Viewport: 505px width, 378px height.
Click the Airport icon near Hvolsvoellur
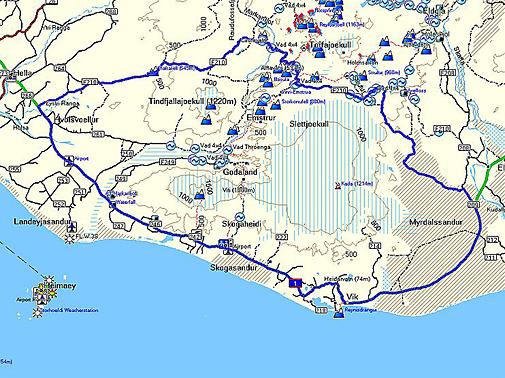70,159
